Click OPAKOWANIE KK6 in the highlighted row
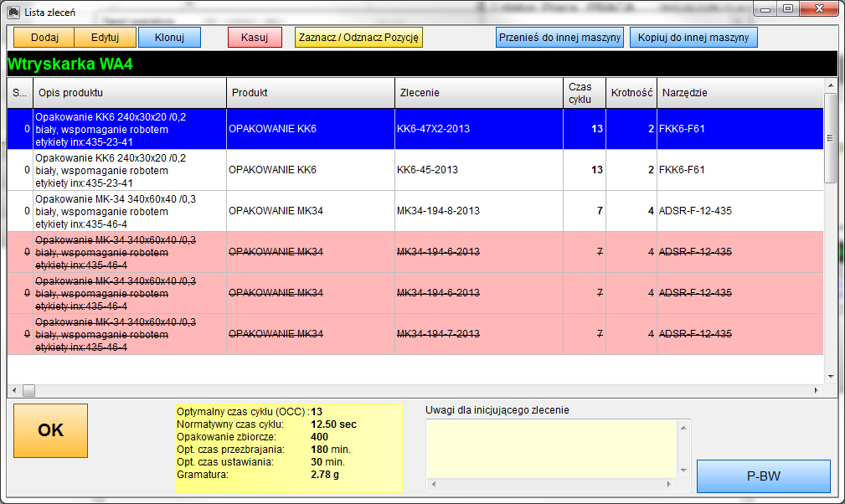This screenshot has height=504, width=845. click(273, 129)
